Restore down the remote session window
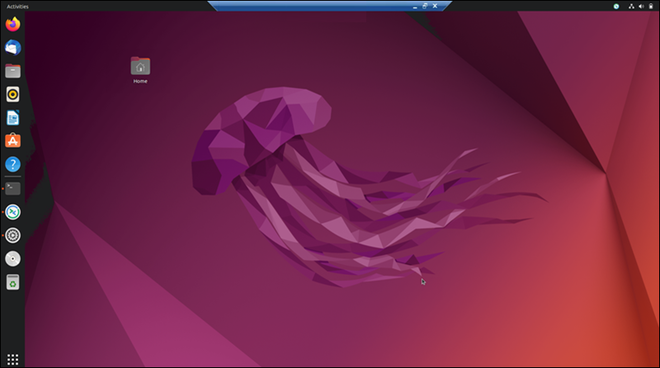Image resolution: width=660 pixels, height=368 pixels. point(425,6)
